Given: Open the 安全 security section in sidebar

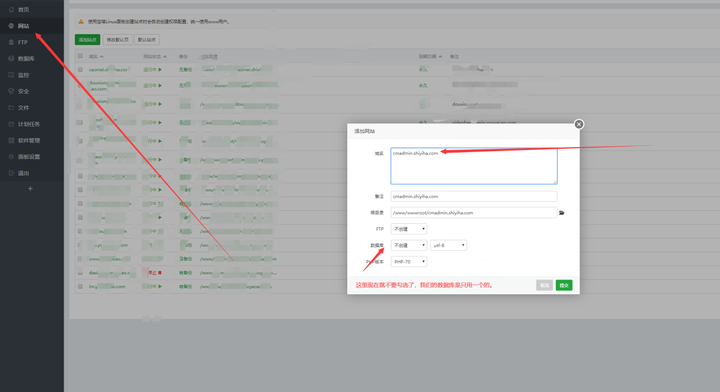Looking at the screenshot, I should point(19,91).
